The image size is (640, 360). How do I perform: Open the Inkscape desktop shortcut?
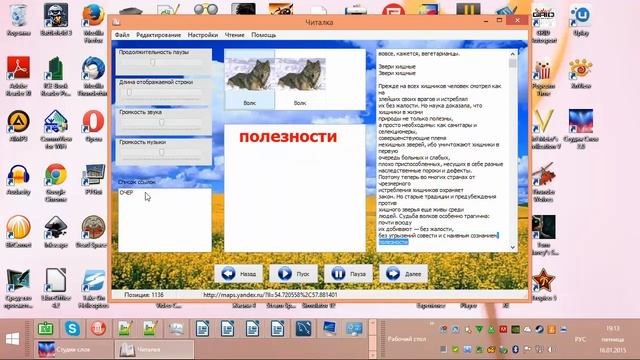pyautogui.click(x=56, y=232)
